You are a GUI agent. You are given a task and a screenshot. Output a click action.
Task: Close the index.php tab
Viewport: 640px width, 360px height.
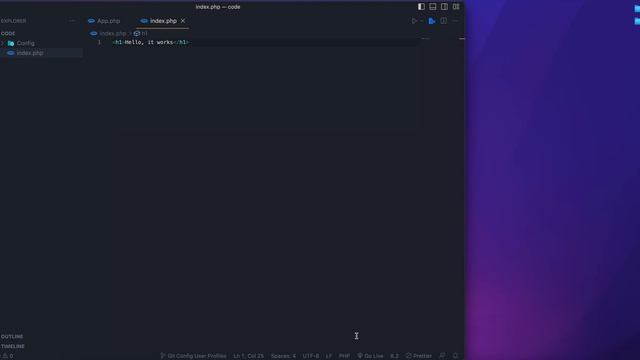pos(183,21)
